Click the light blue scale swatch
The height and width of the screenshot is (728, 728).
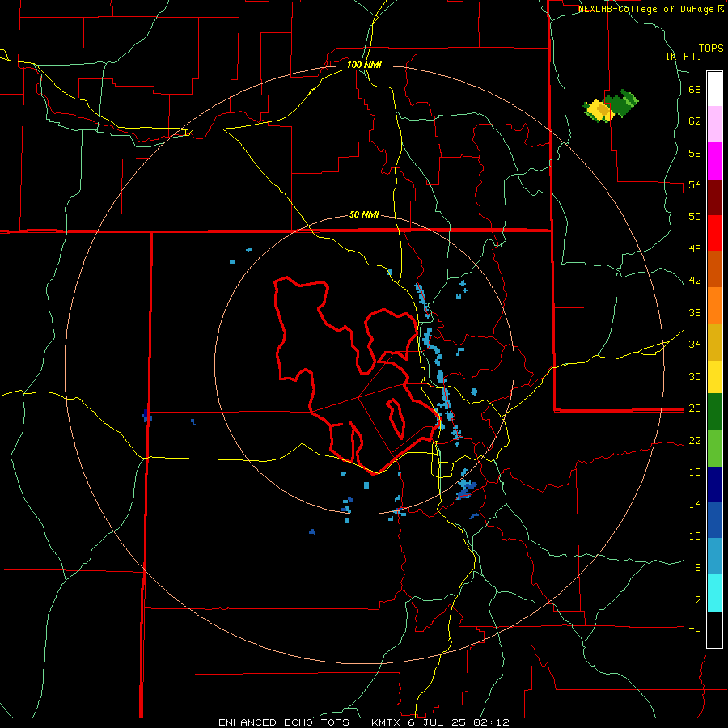click(x=714, y=557)
